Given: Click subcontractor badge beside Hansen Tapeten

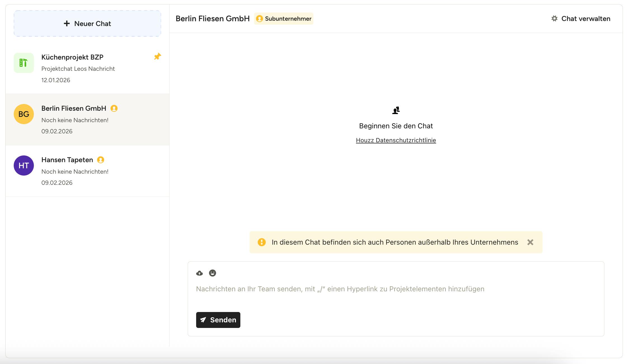Looking at the screenshot, I should tap(100, 160).
